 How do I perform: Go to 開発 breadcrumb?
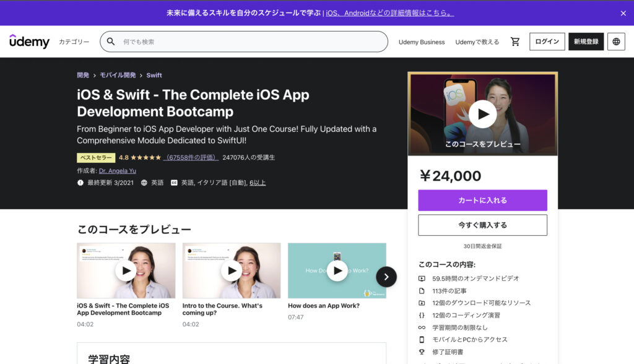click(83, 76)
